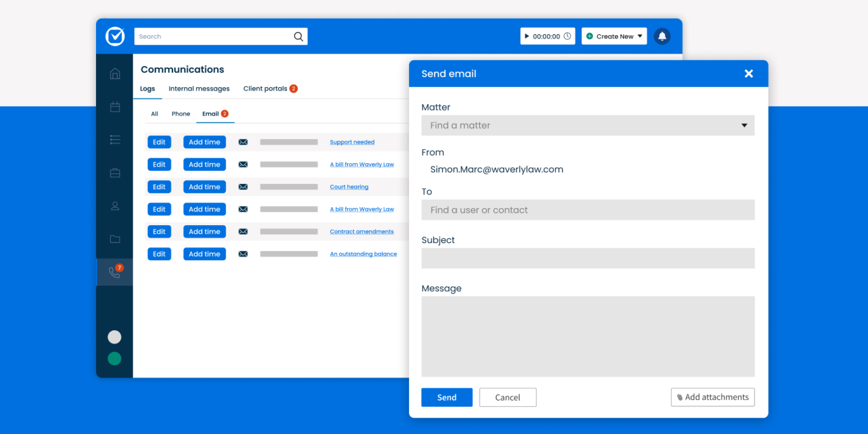Open the Court hearing email link
Screen dimensions: 868x434
pyautogui.click(x=349, y=186)
